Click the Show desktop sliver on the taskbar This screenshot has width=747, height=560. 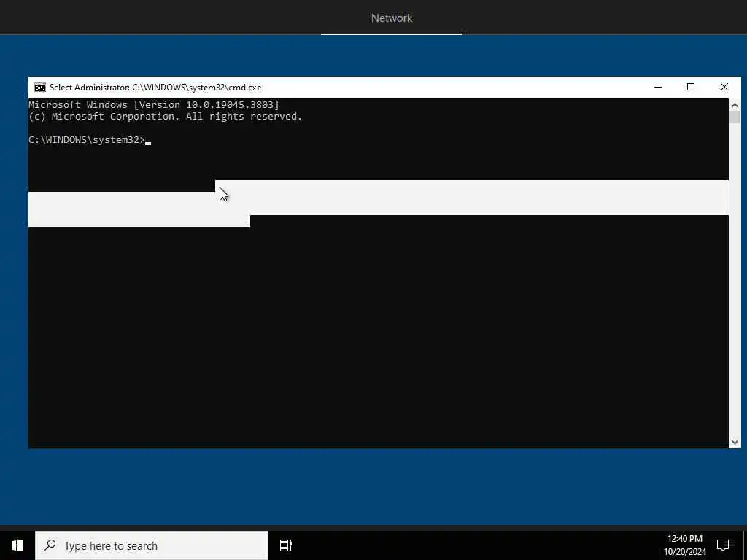point(745,545)
